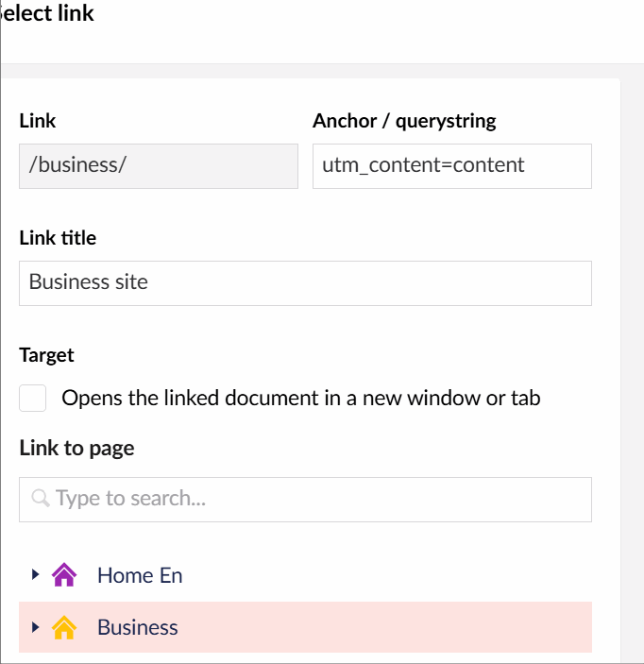Expand the Home En tree node arrow

pos(35,574)
